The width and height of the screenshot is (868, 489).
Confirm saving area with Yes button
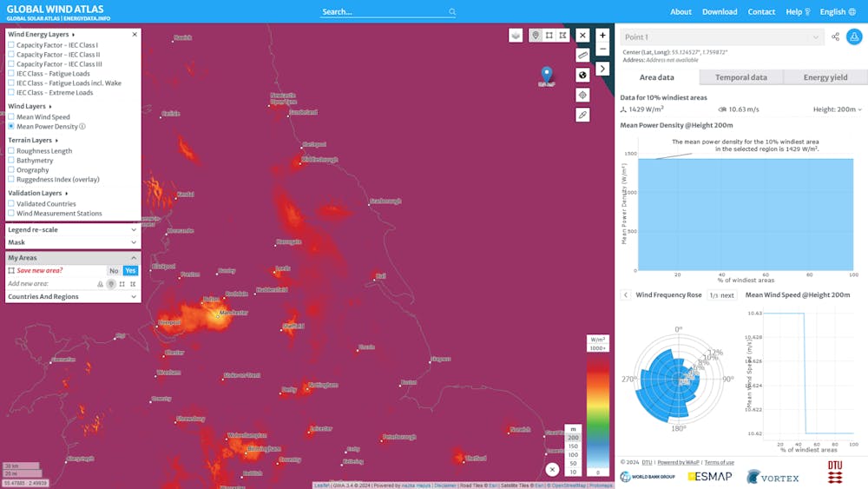tap(130, 271)
